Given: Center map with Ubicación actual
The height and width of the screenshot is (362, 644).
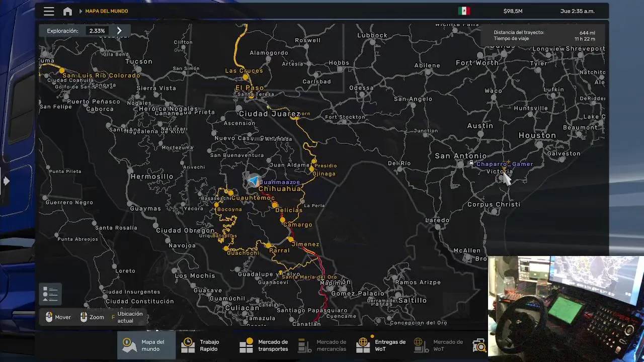Looking at the screenshot, I should [130, 317].
